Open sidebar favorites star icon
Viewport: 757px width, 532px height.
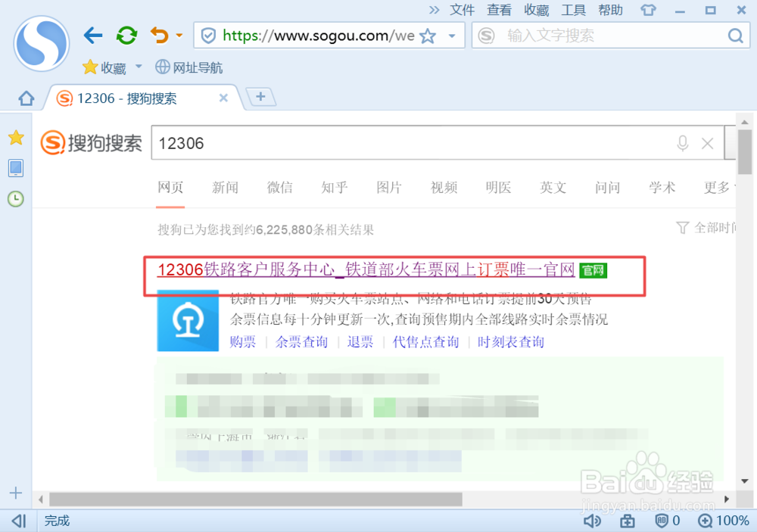pos(16,138)
